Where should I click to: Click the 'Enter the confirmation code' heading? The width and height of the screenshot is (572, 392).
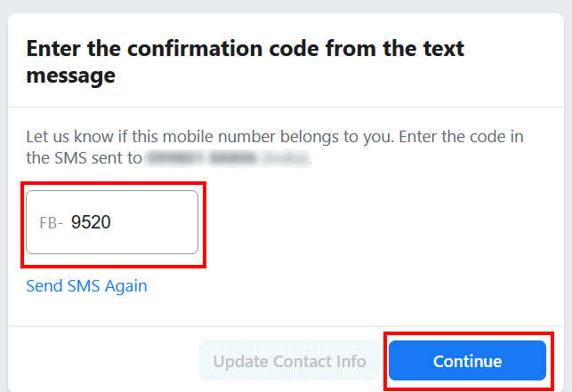pyautogui.click(x=246, y=62)
